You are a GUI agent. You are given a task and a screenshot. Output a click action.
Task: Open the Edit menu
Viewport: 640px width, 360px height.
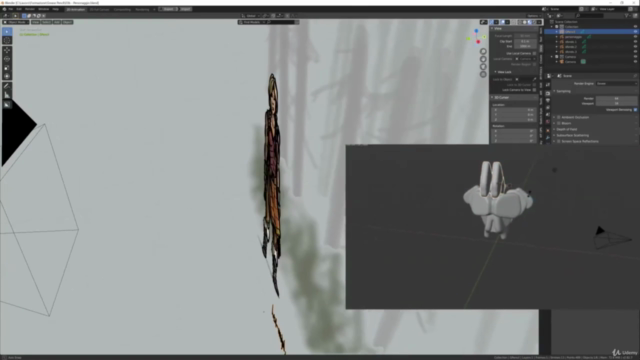click(19, 9)
